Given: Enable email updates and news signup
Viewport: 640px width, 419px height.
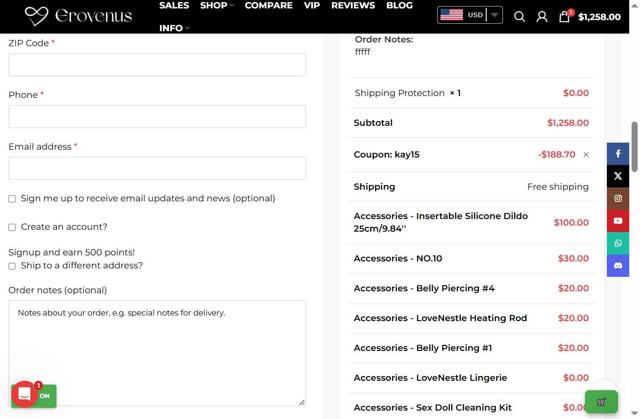Looking at the screenshot, I should 12,199.
